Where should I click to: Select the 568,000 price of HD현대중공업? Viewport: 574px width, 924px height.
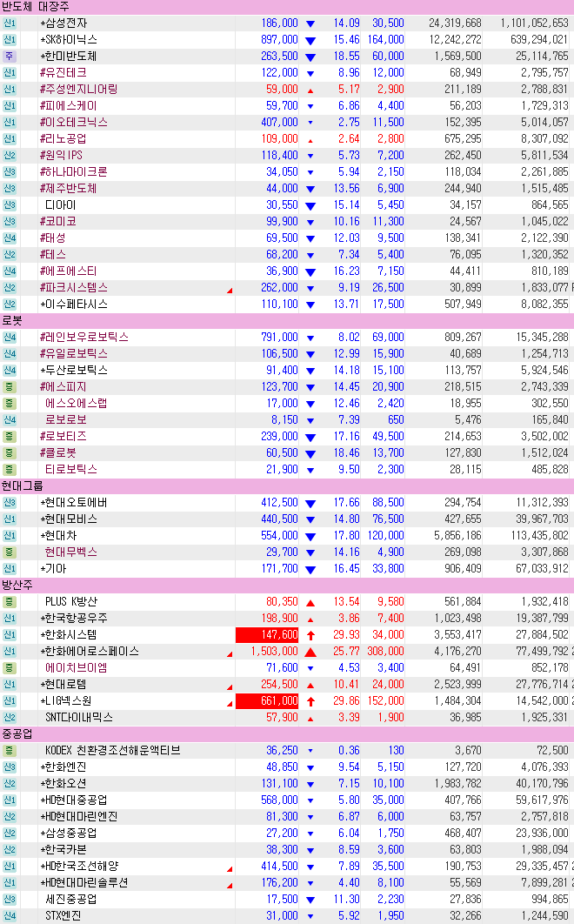tap(279, 800)
